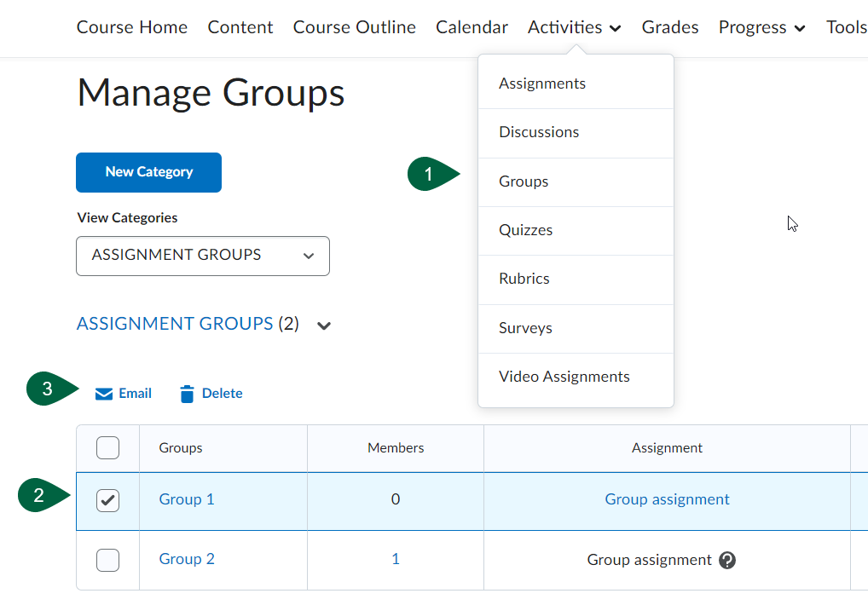The image size is (868, 605).
Task: Open Quizzes from the Activities menu
Action: [525, 230]
